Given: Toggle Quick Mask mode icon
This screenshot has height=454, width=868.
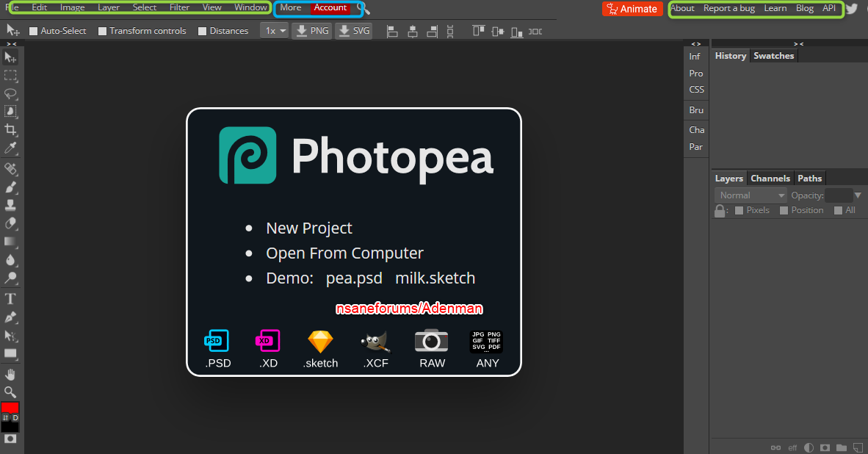Looking at the screenshot, I should pyautogui.click(x=10, y=439).
